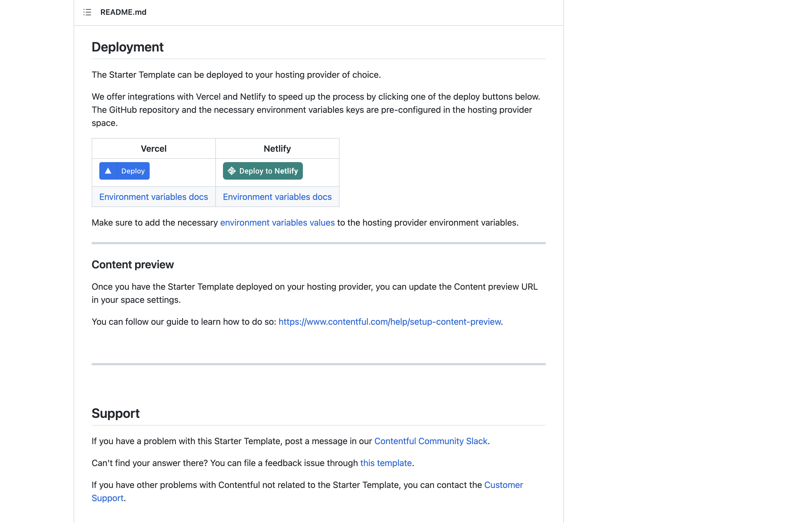Click the README.md file title

click(x=123, y=12)
